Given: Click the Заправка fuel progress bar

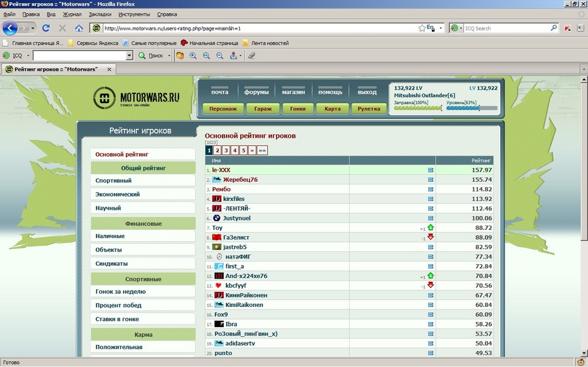Looking at the screenshot, I should (417, 109).
